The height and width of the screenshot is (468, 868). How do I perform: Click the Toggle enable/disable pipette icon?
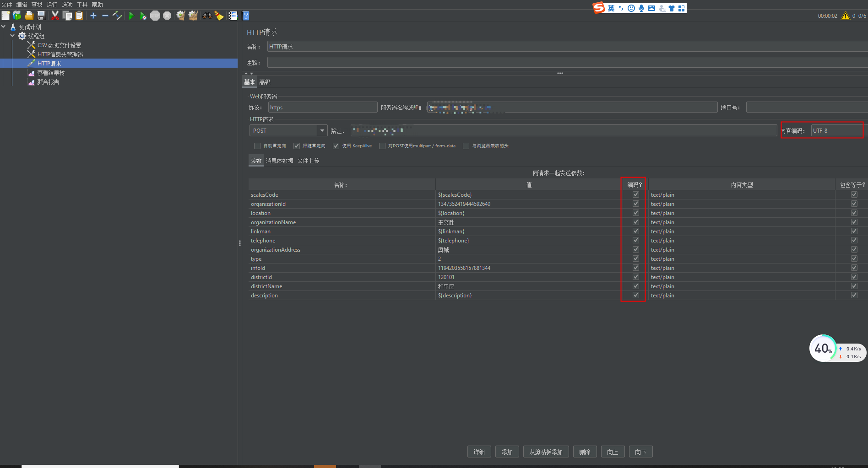[117, 16]
